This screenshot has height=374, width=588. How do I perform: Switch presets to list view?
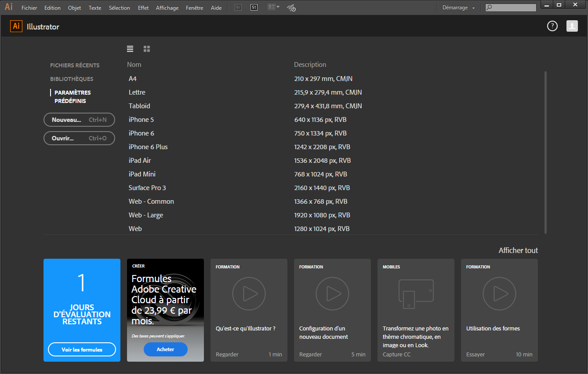click(x=130, y=48)
